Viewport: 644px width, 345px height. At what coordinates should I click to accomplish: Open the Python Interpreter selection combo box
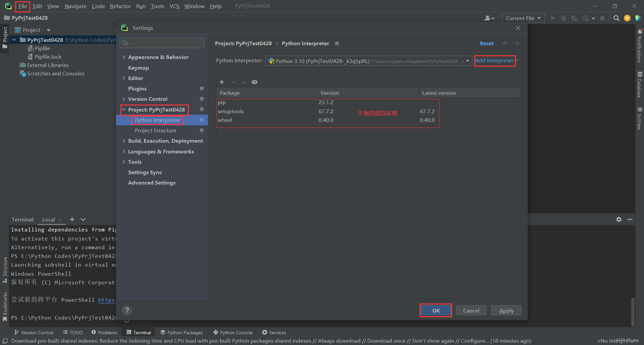(369, 61)
